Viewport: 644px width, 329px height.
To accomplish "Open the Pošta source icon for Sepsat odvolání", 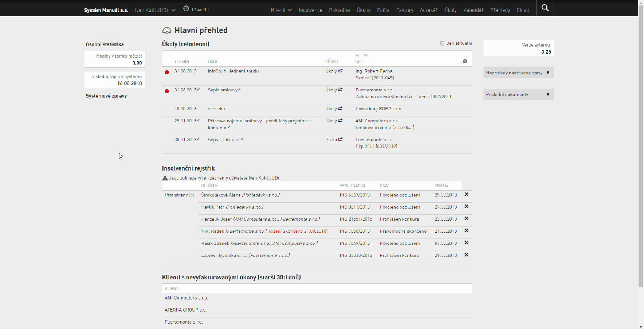I will (340, 139).
